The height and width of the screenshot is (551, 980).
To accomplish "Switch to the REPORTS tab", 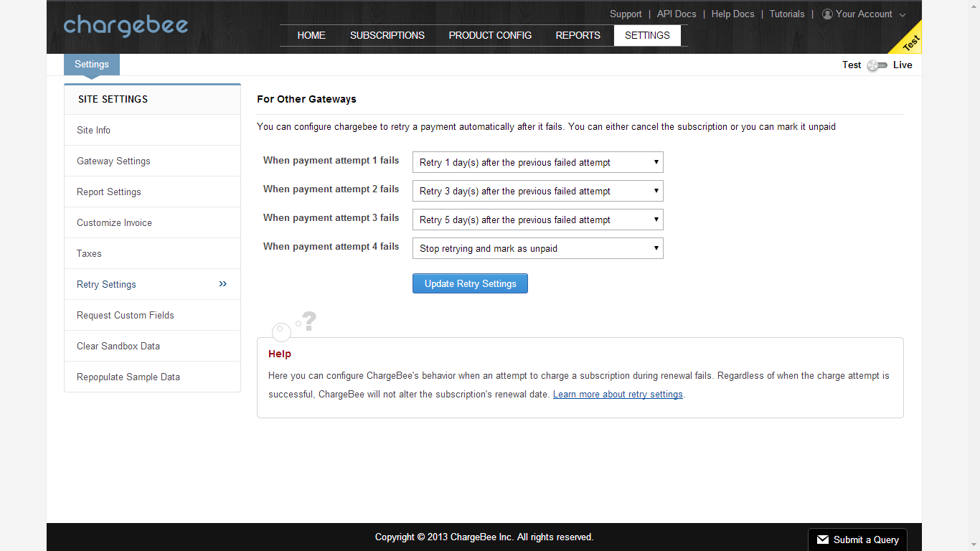I will pyautogui.click(x=578, y=35).
